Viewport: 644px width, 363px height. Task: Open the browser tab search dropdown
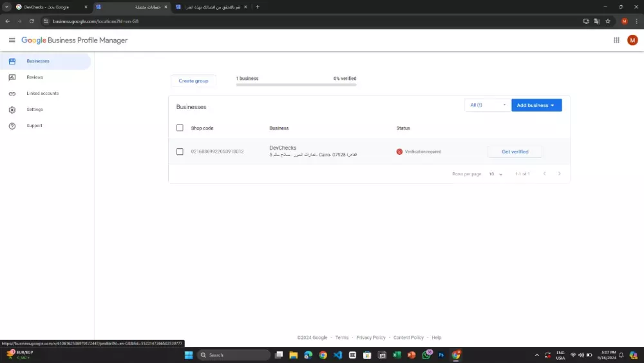[6, 7]
